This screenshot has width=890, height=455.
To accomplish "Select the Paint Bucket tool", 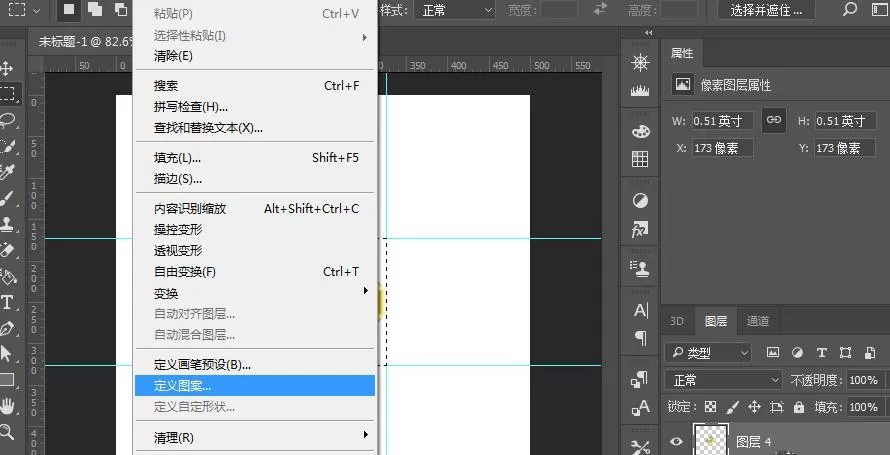I will (7, 276).
